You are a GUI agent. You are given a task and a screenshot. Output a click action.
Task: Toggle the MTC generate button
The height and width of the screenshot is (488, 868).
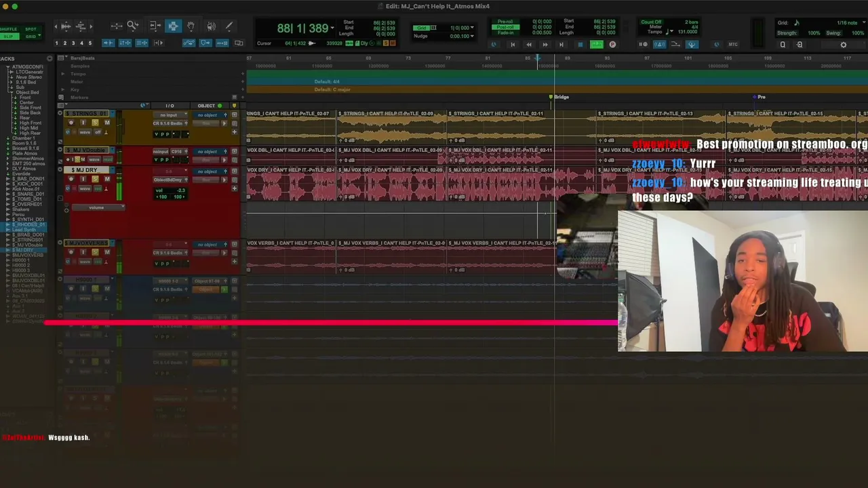pos(733,45)
